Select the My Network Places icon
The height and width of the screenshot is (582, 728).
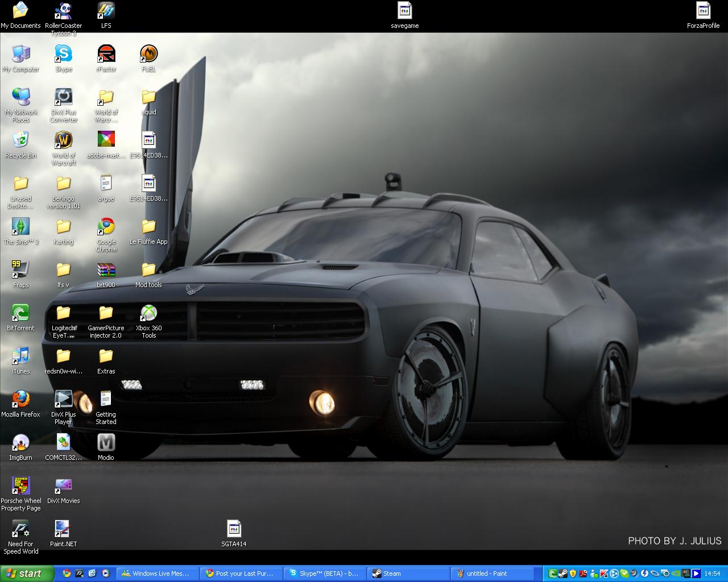click(20, 105)
